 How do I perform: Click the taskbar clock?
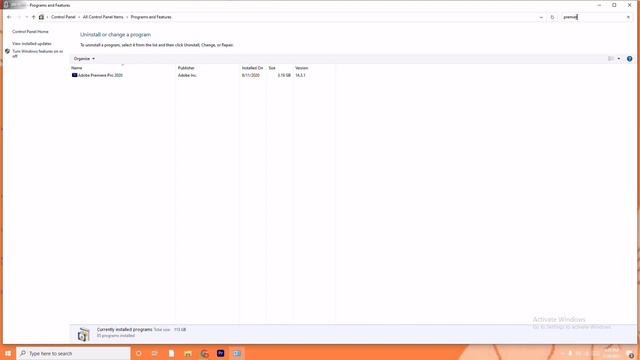click(x=611, y=353)
